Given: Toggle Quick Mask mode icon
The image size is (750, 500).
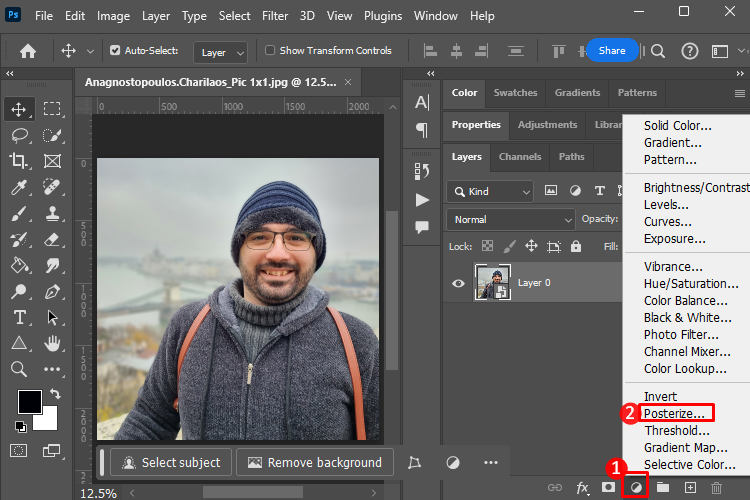Looking at the screenshot, I should tap(19, 451).
